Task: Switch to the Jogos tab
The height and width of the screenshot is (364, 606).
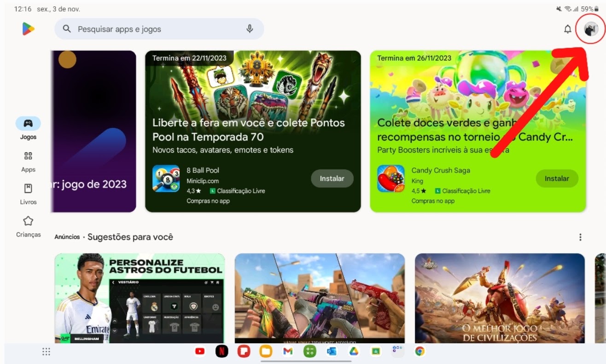Action: coord(28,128)
